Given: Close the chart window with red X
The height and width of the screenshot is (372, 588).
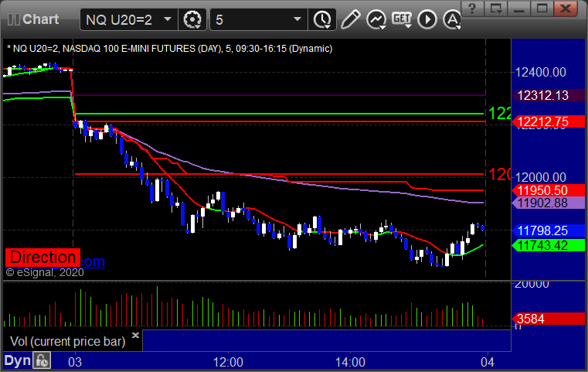Looking at the screenshot, I should (x=566, y=9).
